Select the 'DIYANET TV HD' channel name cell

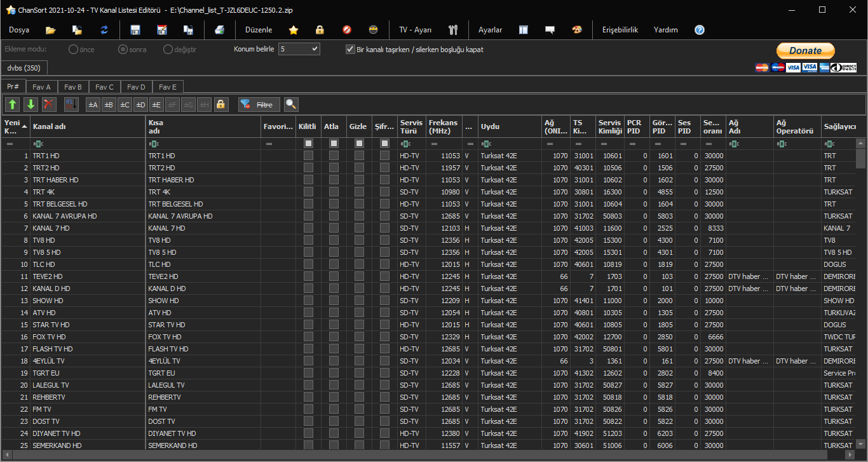(x=88, y=433)
